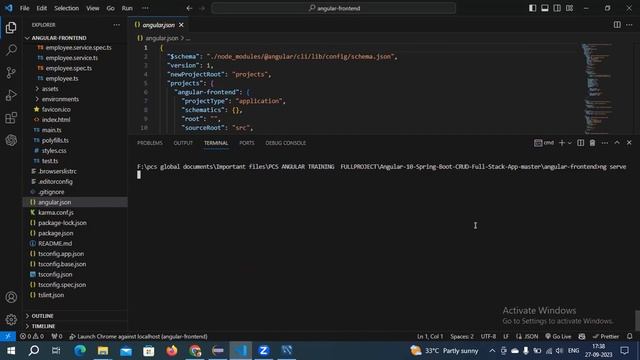Click the errors and warnings status indicator
This screenshot has width=640, height=360.
tap(32, 336)
